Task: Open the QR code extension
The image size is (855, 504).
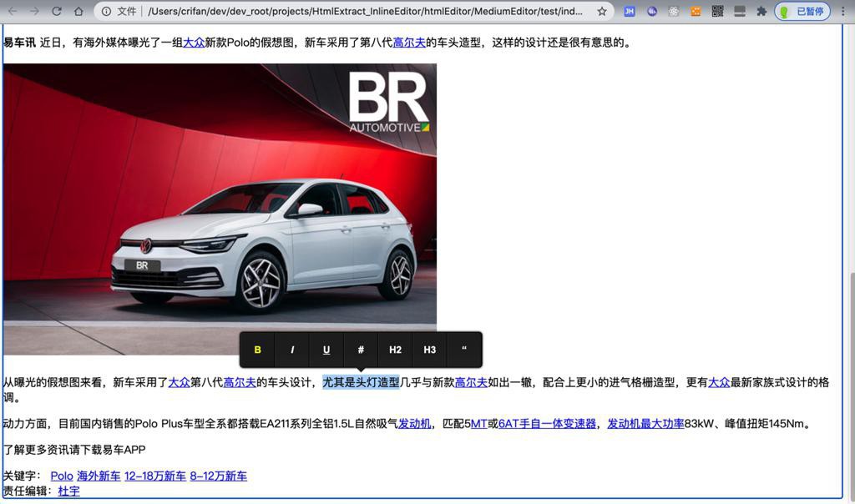Action: pyautogui.click(x=717, y=11)
